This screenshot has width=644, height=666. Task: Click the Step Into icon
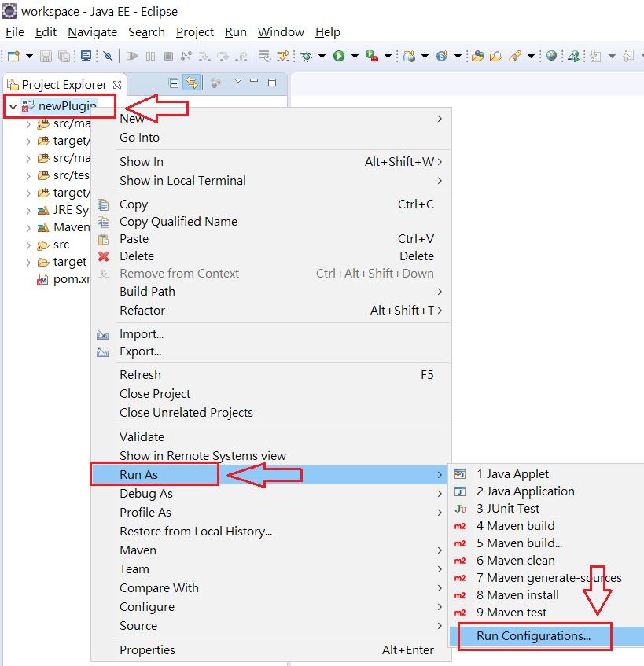pyautogui.click(x=204, y=56)
